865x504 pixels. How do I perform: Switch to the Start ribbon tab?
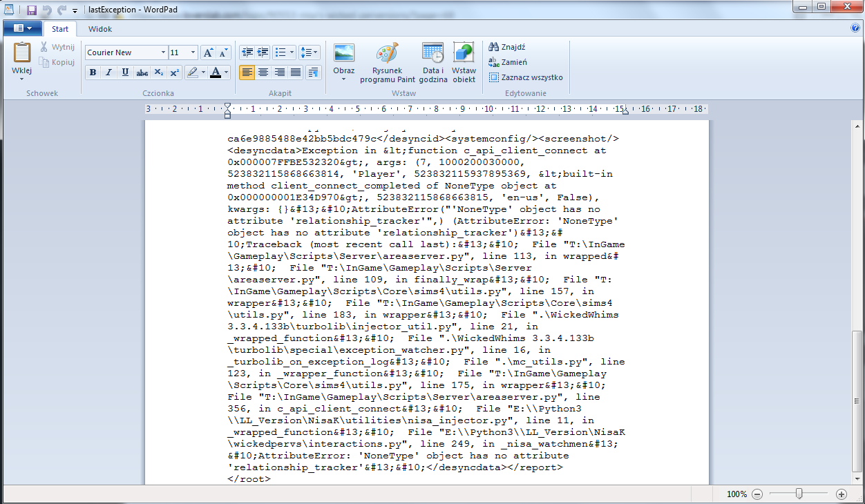click(x=60, y=29)
